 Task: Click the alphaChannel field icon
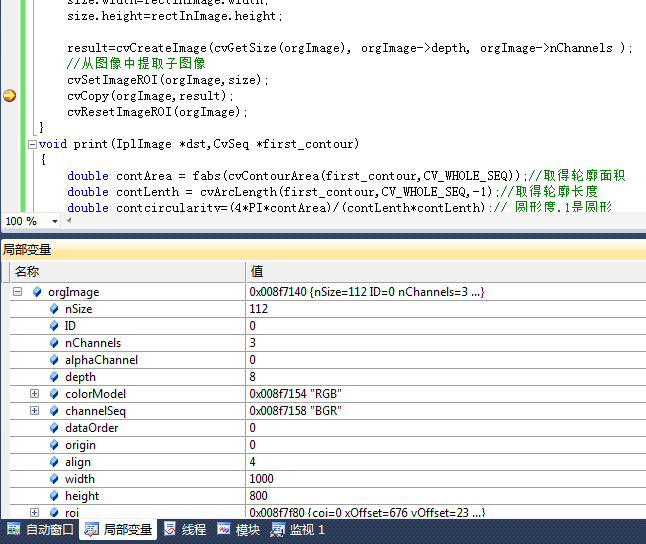tap(54, 360)
